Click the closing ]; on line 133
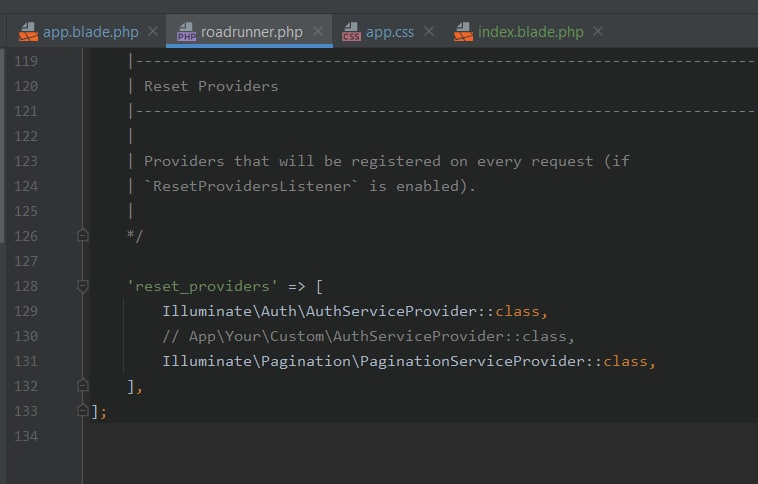 click(x=99, y=411)
